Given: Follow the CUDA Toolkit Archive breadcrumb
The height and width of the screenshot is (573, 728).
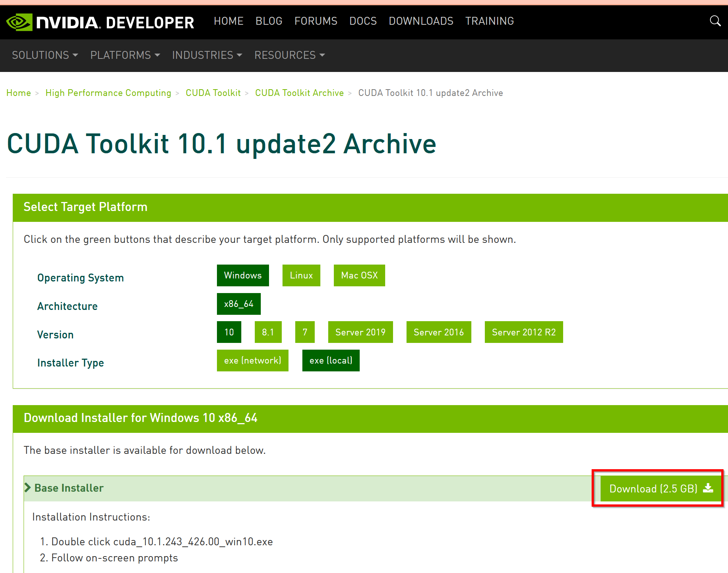Looking at the screenshot, I should 299,93.
